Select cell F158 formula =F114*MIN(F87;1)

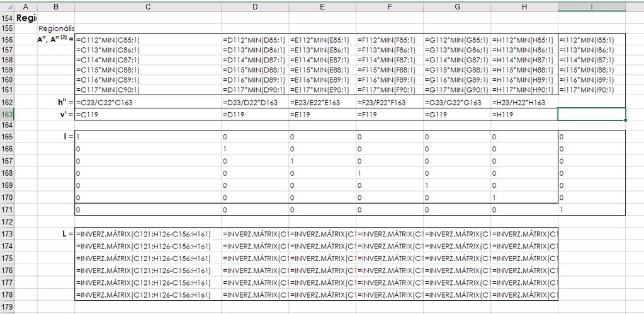click(390, 60)
